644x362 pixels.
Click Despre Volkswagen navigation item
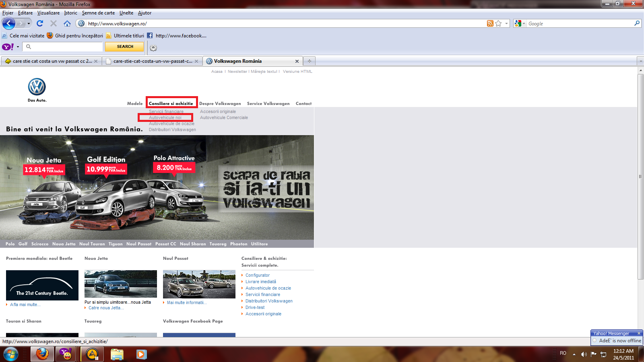[x=220, y=103]
